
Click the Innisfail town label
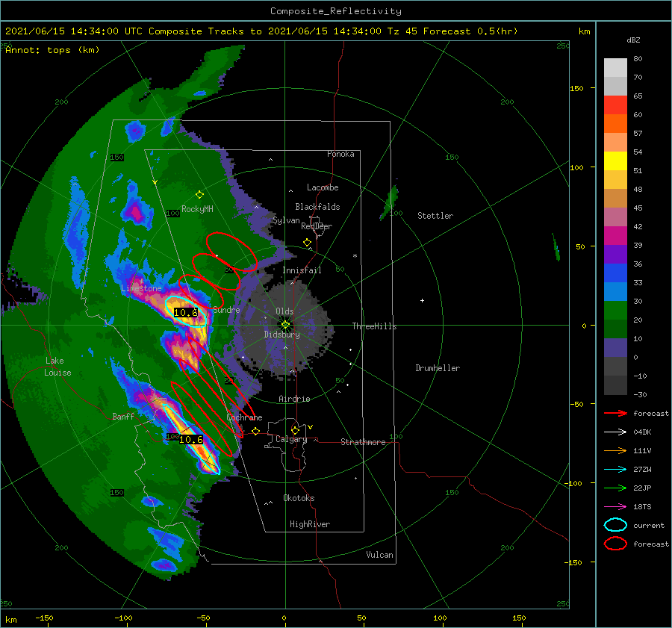302,270
